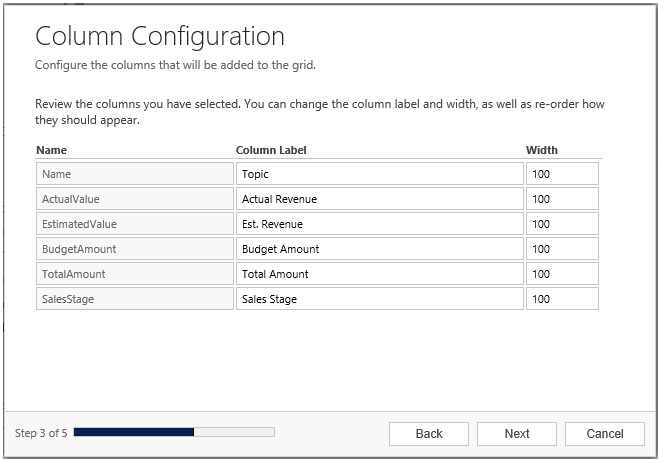Select the ActualValue name field
The height and width of the screenshot is (460, 658).
[x=135, y=199]
